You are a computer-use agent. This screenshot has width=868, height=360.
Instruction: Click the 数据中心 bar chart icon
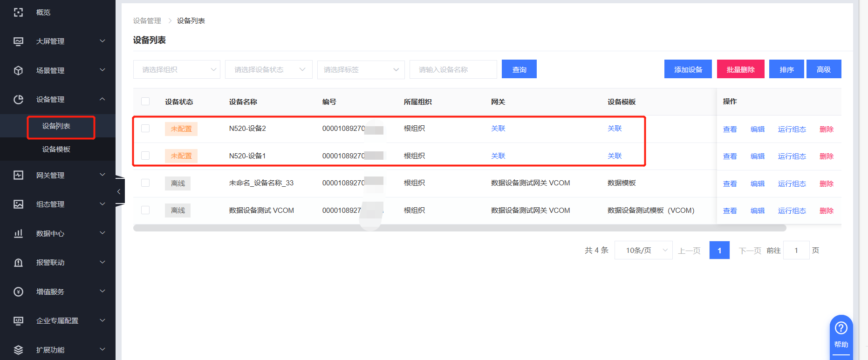click(18, 233)
